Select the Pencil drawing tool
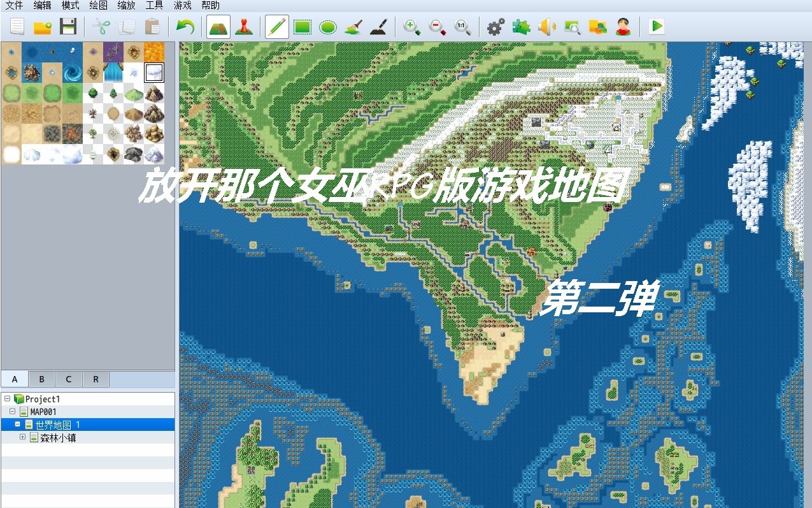 point(276,27)
